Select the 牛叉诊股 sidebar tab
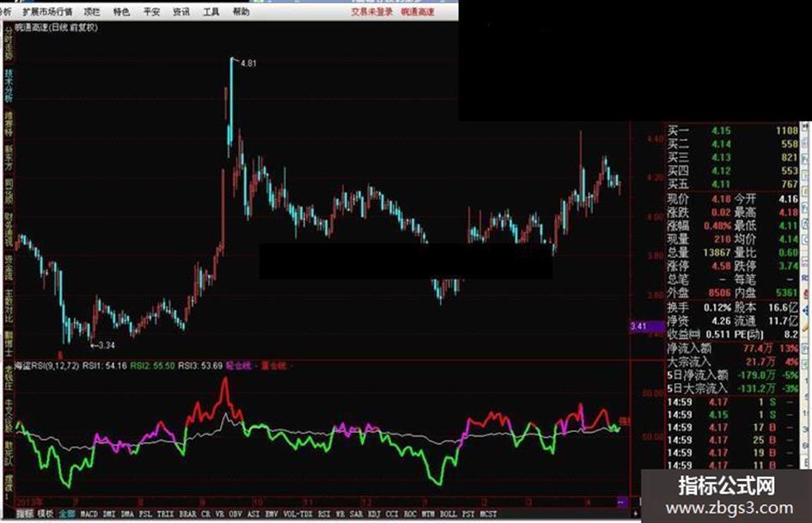 click(9, 416)
